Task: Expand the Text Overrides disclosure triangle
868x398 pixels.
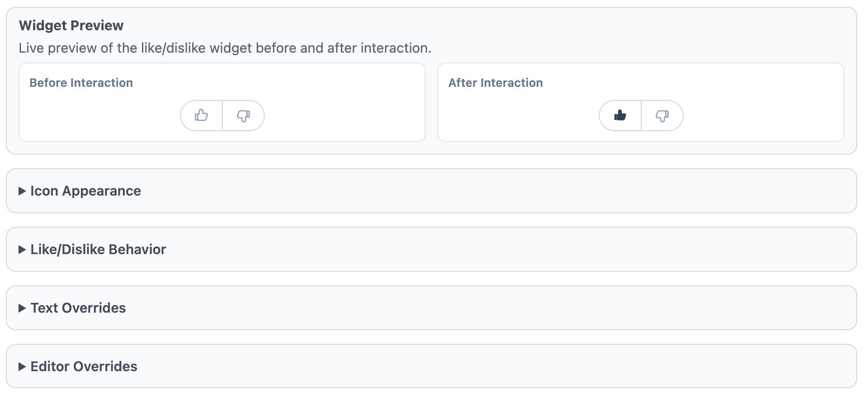Action: tap(22, 308)
